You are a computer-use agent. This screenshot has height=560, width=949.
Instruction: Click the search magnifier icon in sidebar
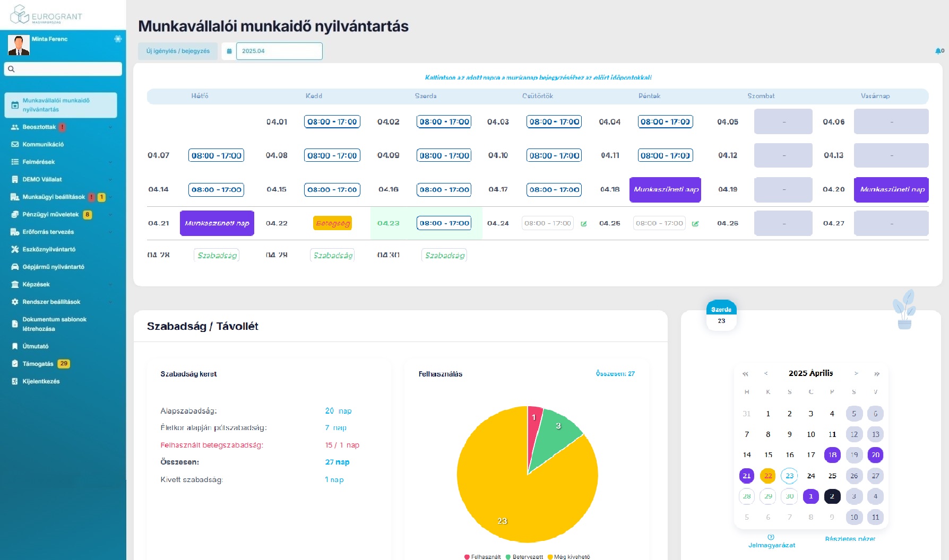(11, 69)
